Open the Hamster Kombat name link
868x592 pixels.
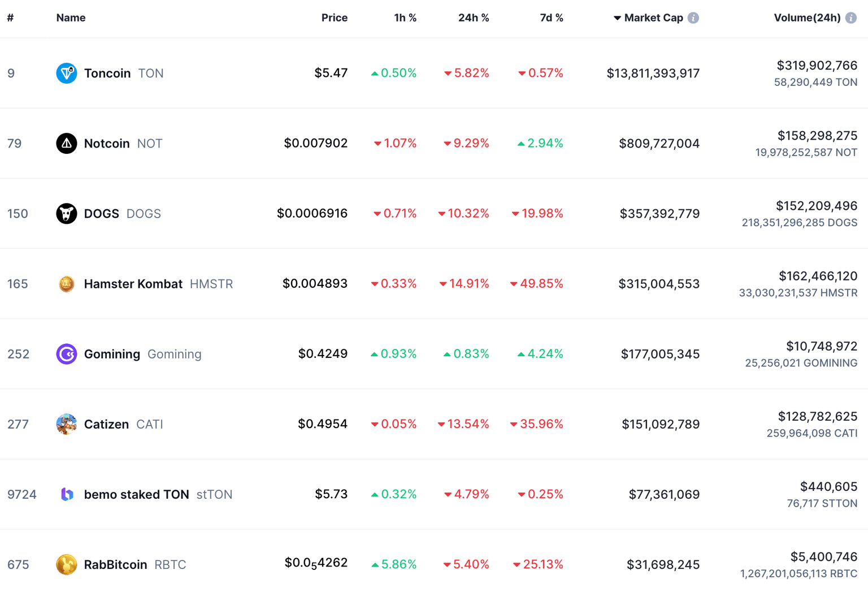pos(133,284)
